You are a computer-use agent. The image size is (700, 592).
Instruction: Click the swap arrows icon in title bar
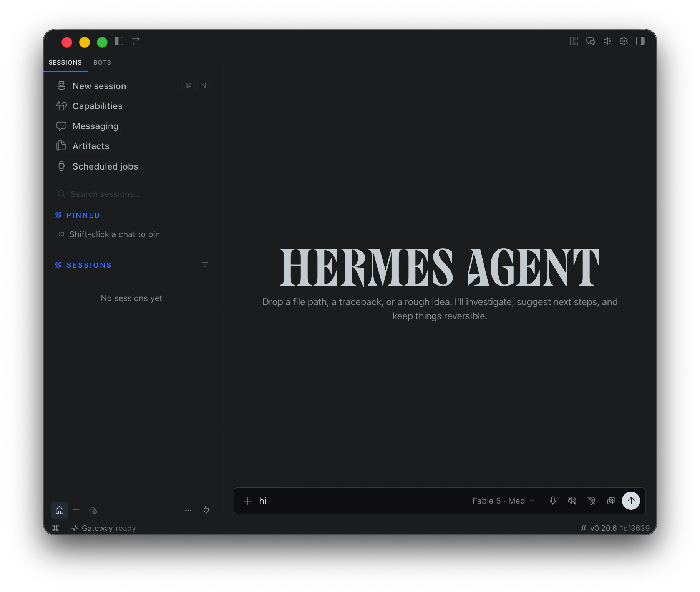[136, 41]
